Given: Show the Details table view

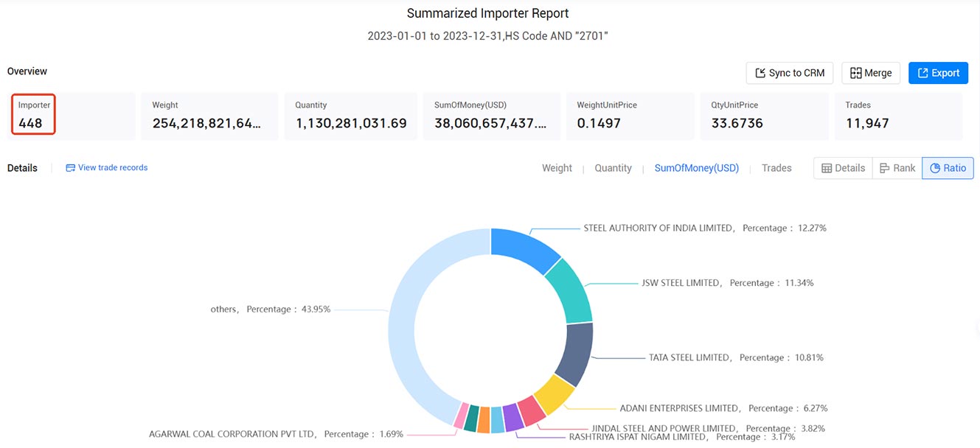Looking at the screenshot, I should click(x=843, y=168).
